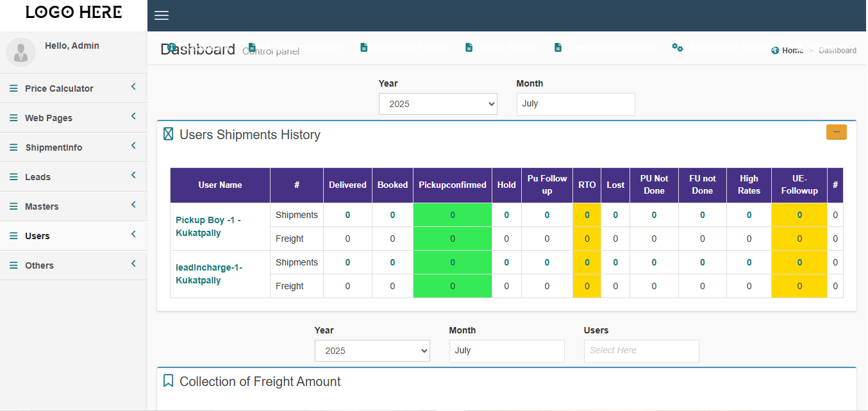The width and height of the screenshot is (868, 411).
Task: Collapse Users Shipments History with orange minus button
Action: pos(836,132)
